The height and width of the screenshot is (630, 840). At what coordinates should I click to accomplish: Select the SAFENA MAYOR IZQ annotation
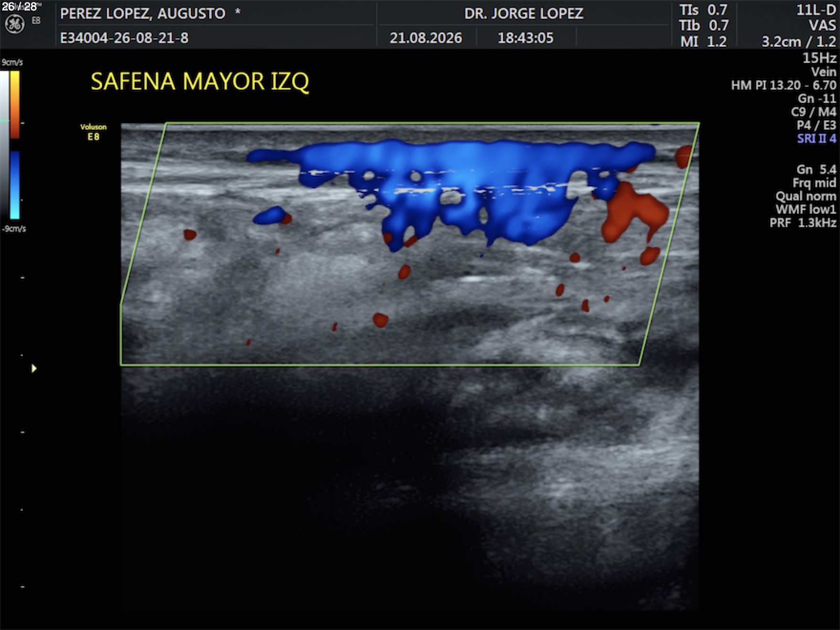click(x=200, y=82)
